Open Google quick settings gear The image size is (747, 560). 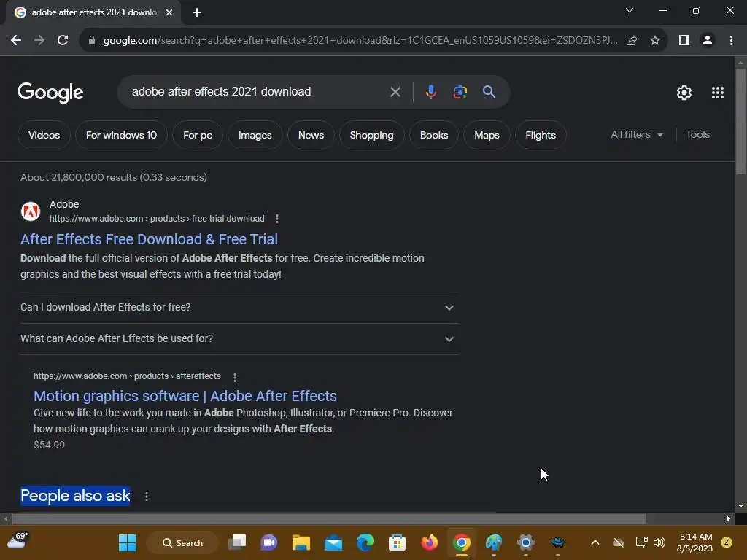(x=684, y=93)
